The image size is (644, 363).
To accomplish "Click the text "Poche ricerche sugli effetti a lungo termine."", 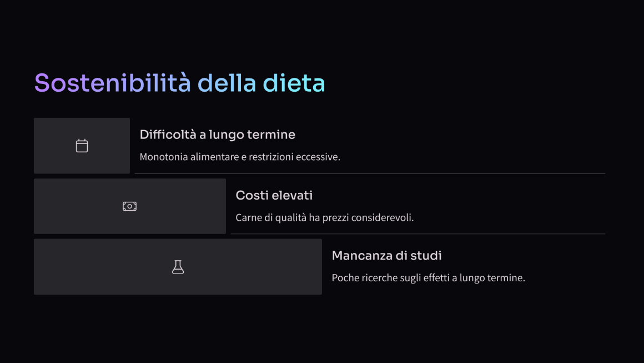I will pyautogui.click(x=429, y=278).
